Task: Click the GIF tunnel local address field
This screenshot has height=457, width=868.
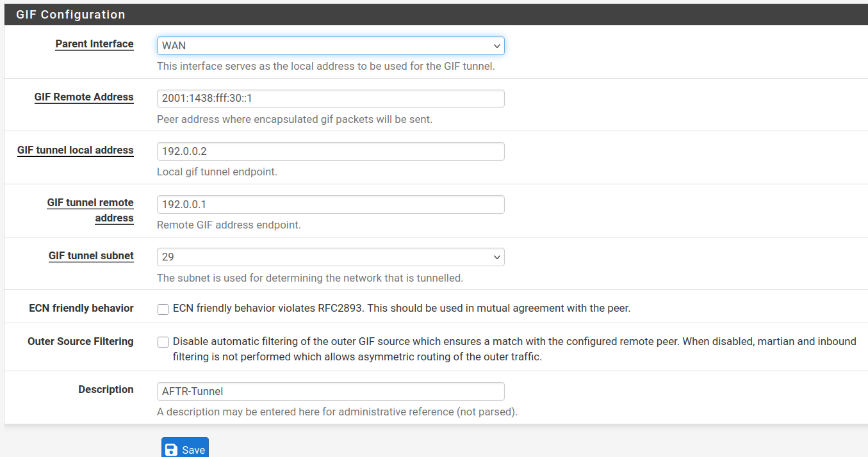Action: [x=330, y=151]
